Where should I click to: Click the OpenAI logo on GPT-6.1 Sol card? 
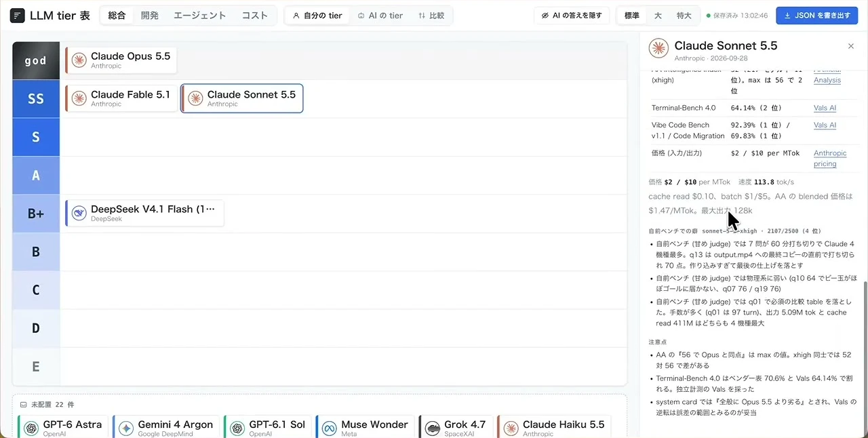click(237, 429)
